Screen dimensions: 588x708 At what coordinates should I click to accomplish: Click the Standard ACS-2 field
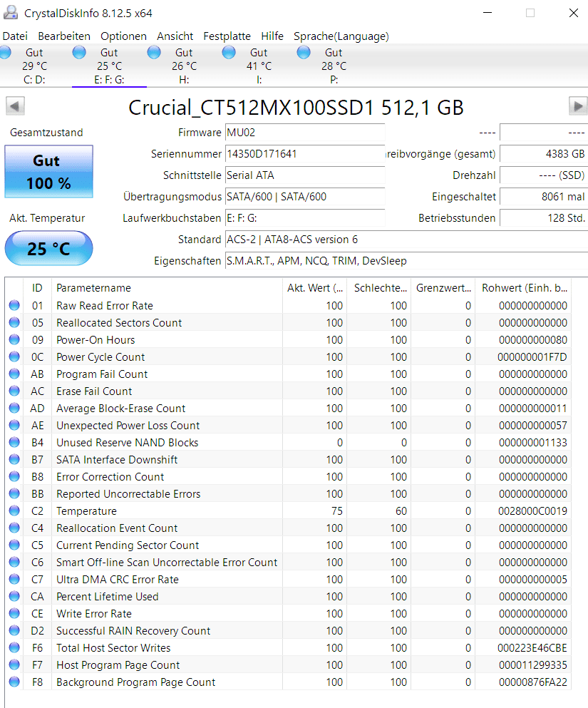406,240
